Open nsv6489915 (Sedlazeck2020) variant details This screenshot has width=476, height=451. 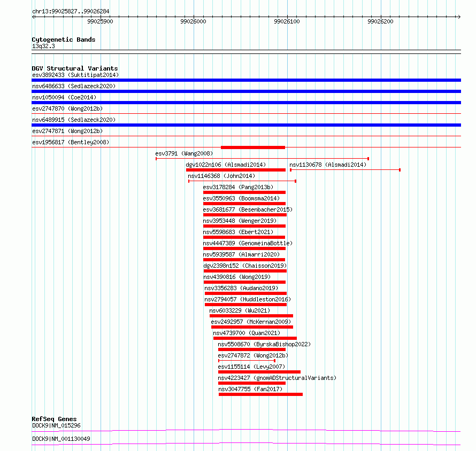tap(74, 120)
